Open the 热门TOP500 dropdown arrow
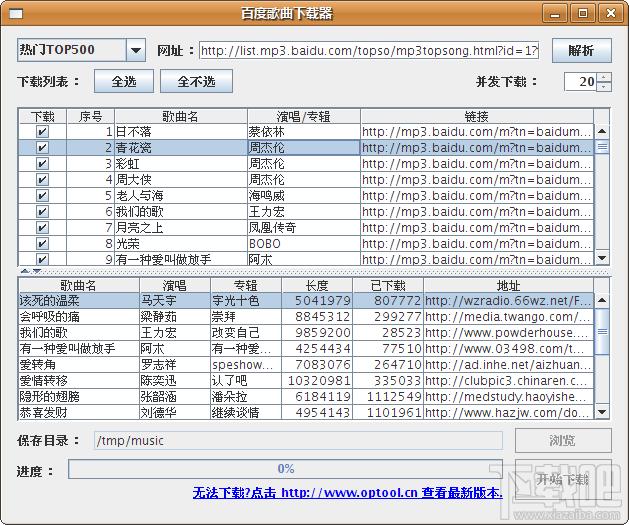 136,50
